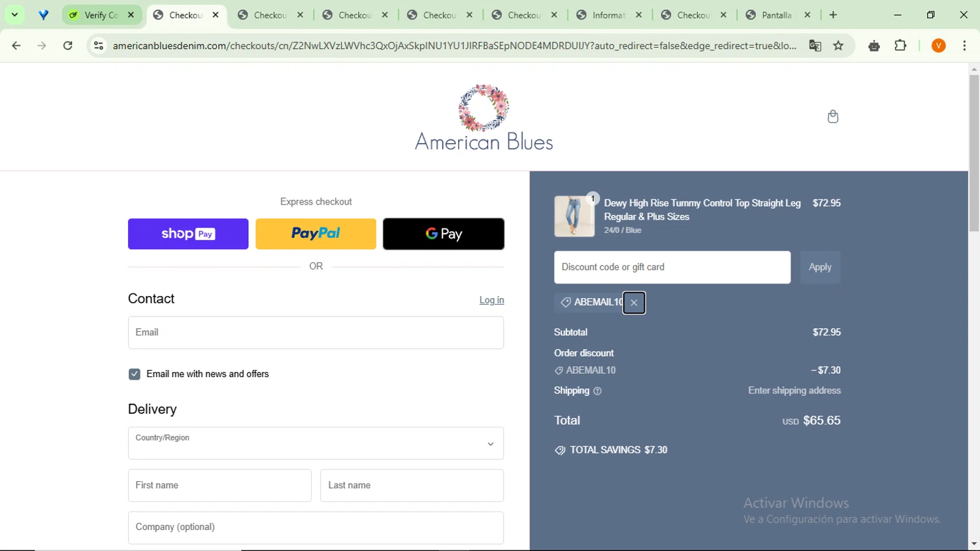Click the 24/0 / Blue variant text
Screen dimensions: 980x551
point(623,230)
